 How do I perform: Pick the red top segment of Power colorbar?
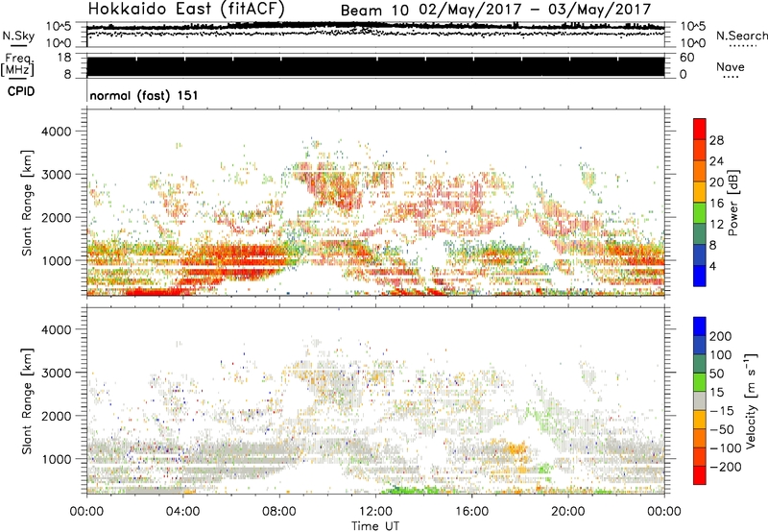(x=700, y=129)
